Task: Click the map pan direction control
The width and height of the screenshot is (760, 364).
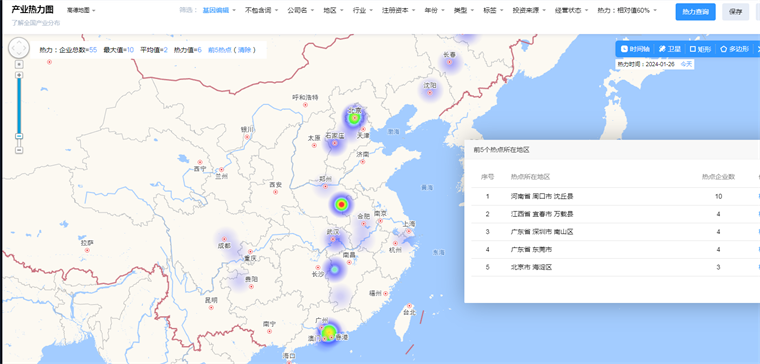Action: click(x=19, y=47)
